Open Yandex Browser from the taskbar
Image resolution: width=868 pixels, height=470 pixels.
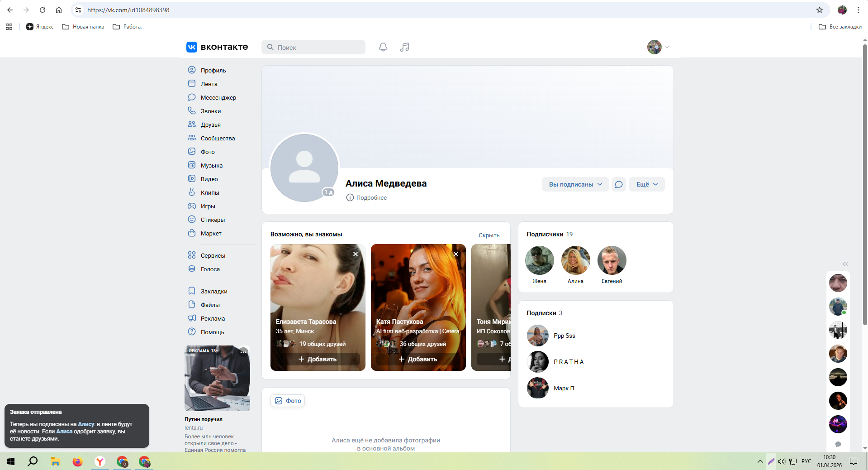(100, 461)
